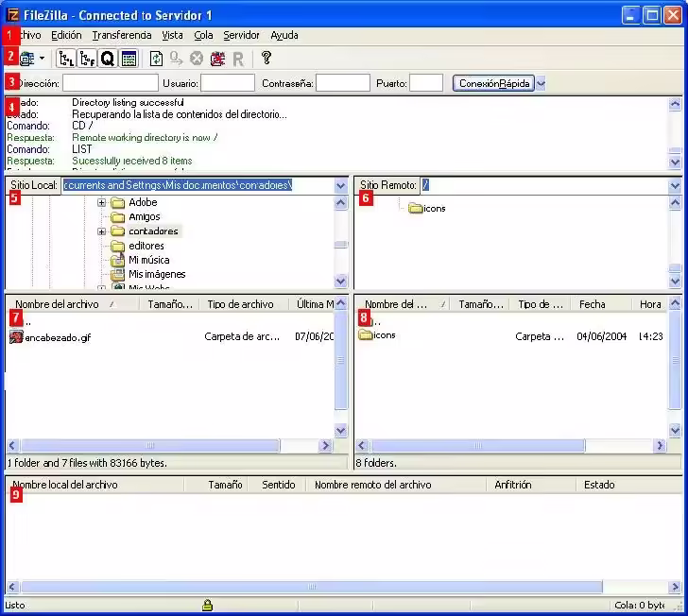This screenshot has height=616, width=688.
Task: Select the editores folder in local tree
Action: point(137,246)
